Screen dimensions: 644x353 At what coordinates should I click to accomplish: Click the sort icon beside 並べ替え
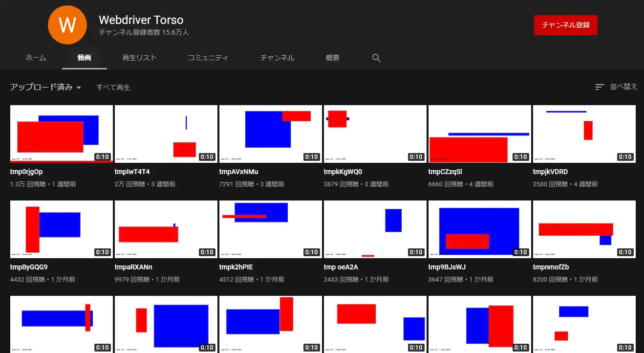[x=600, y=87]
